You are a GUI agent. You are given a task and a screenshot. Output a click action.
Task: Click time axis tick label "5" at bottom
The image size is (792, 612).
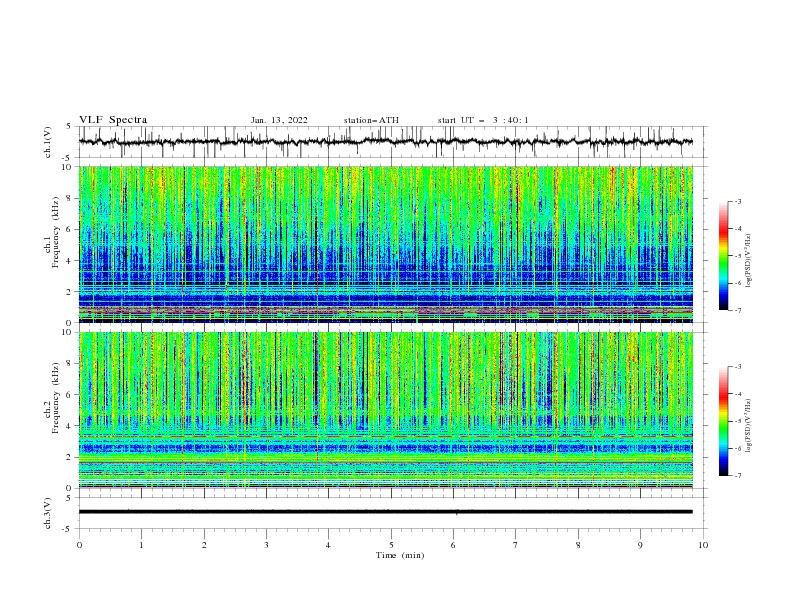click(391, 545)
